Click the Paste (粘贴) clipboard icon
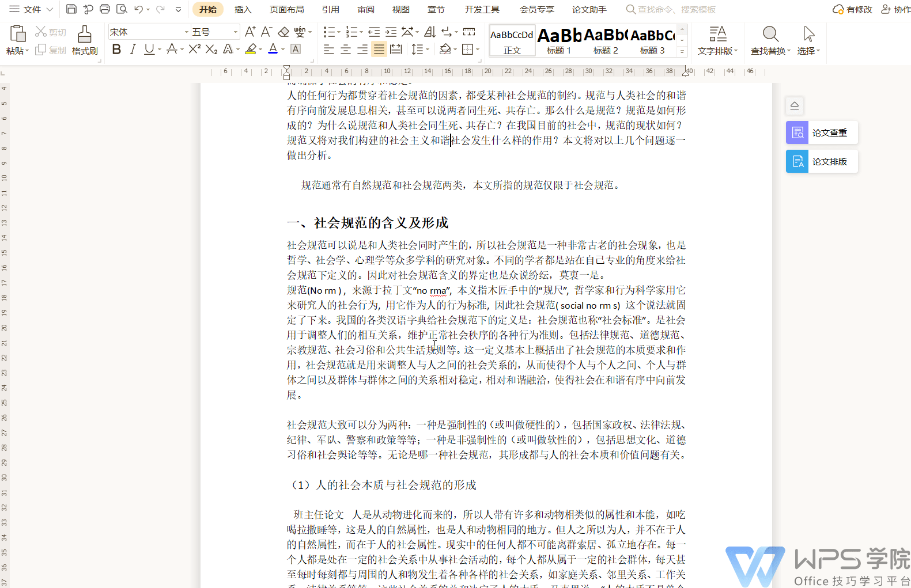This screenshot has width=911, height=588. (18, 34)
